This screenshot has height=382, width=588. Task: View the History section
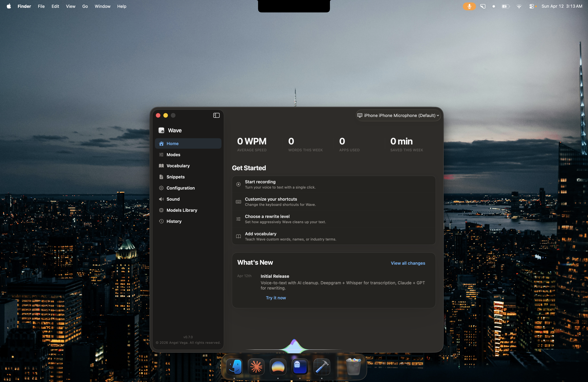coord(174,221)
